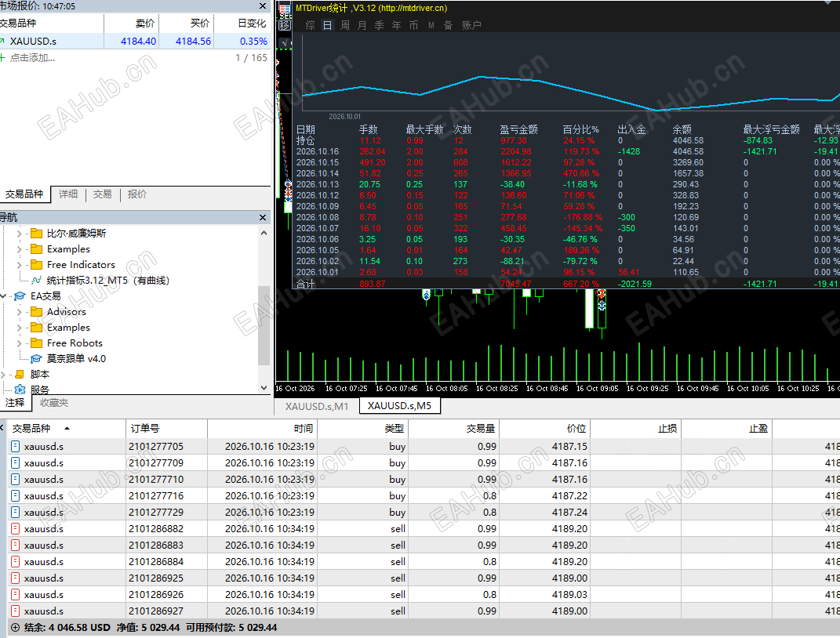The width and height of the screenshot is (840, 638).
Task: Select the 统计指标3.12_MT5 indicator icon
Action: pyautogui.click(x=36, y=281)
